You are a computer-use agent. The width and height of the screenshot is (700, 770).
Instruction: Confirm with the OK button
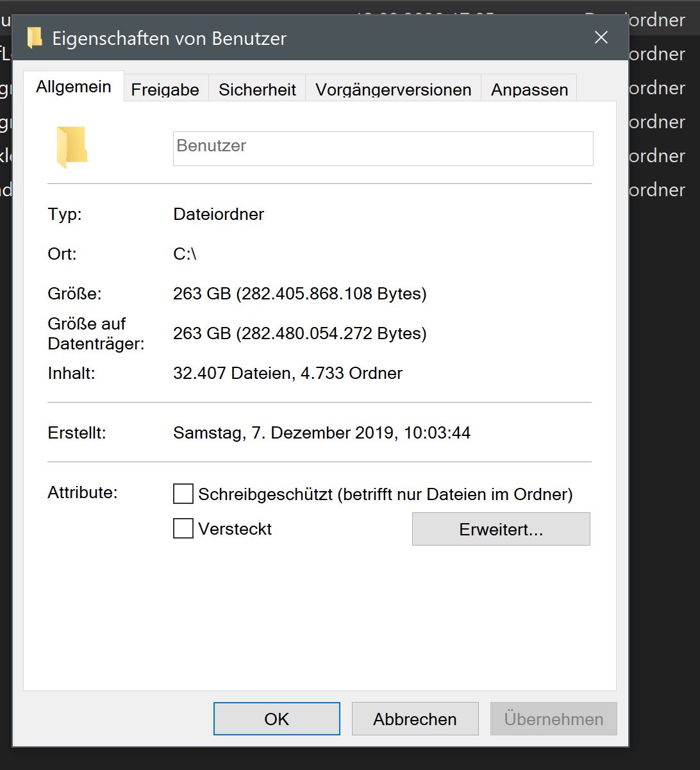(276, 719)
